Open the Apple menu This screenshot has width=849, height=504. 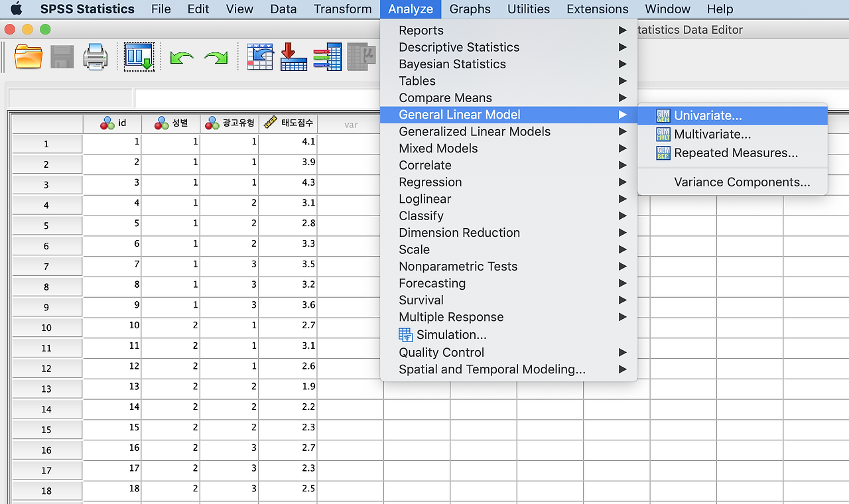[17, 9]
